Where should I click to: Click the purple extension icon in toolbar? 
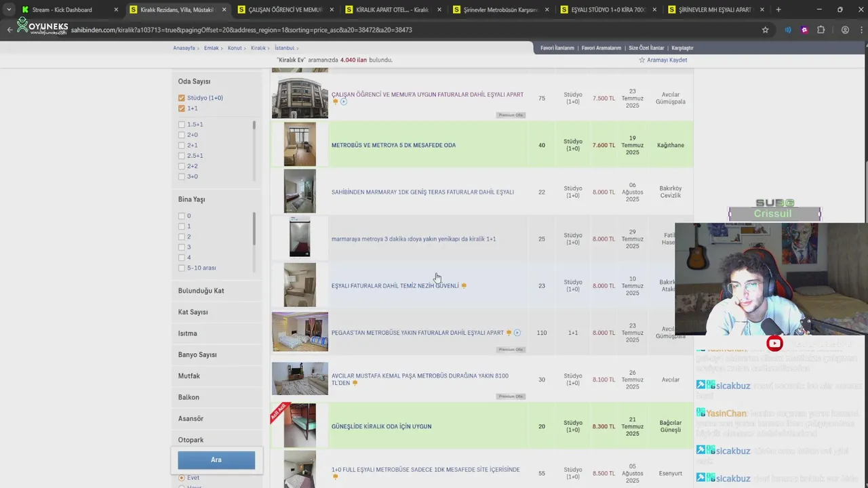coord(804,30)
